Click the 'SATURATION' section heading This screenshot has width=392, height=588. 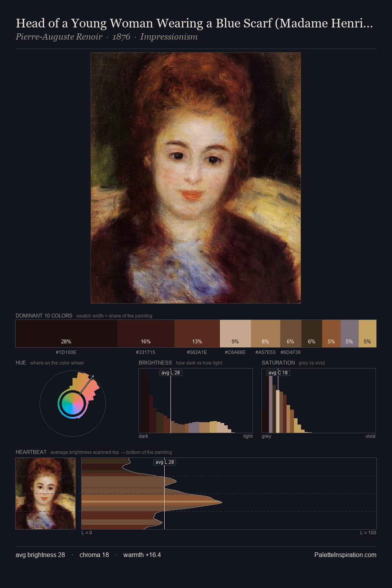pyautogui.click(x=278, y=363)
